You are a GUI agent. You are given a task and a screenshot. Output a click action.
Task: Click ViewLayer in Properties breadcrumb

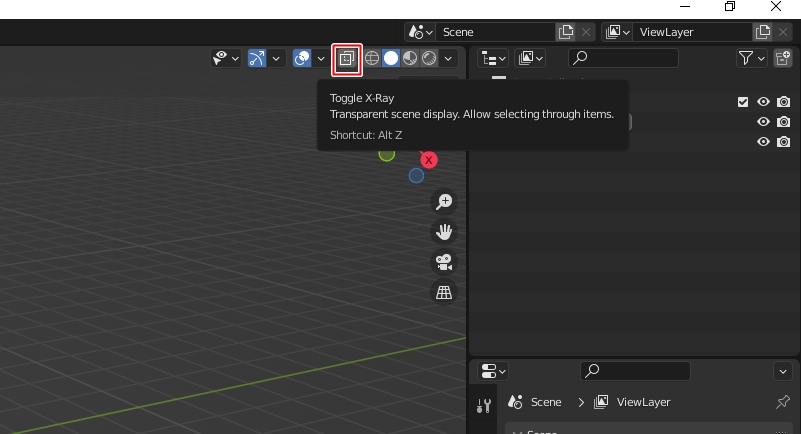pyautogui.click(x=643, y=402)
